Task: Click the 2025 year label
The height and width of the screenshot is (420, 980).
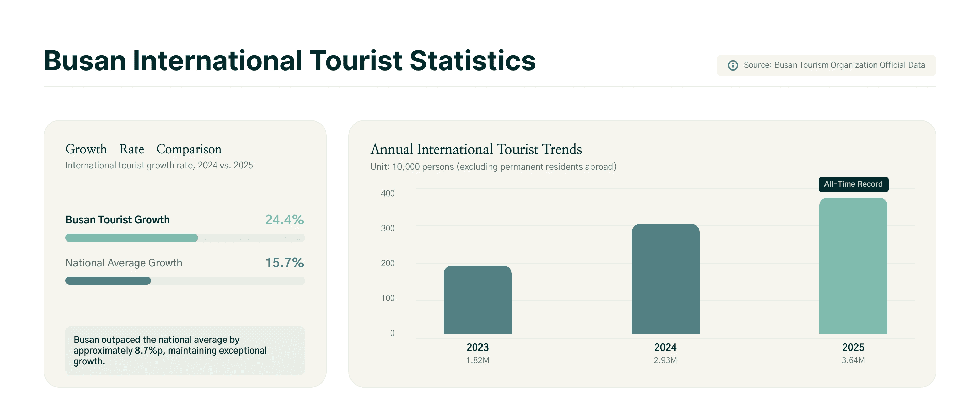Action: (853, 347)
